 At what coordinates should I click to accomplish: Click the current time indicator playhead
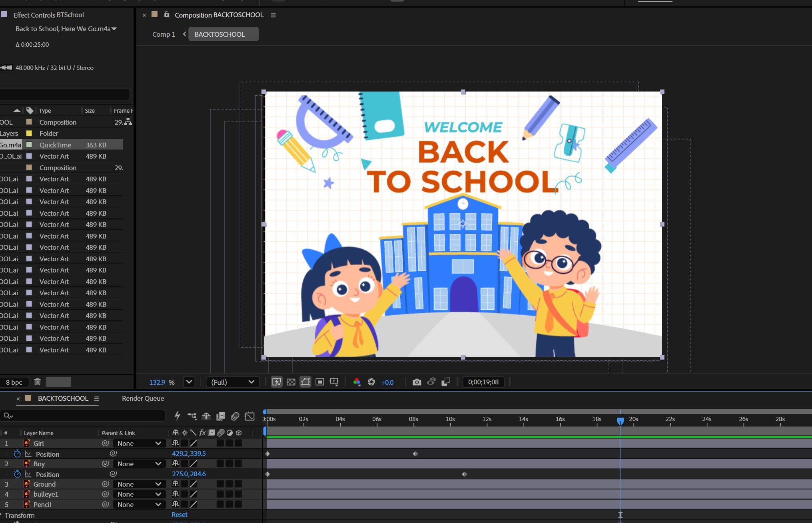(620, 421)
